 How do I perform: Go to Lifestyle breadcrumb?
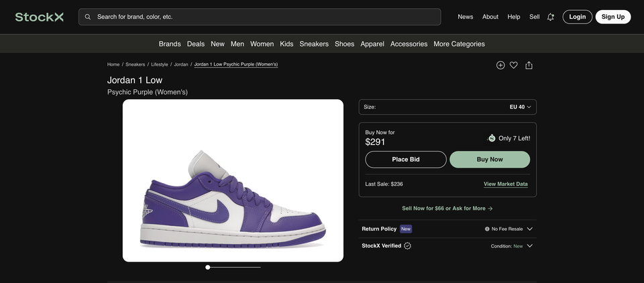160,64
